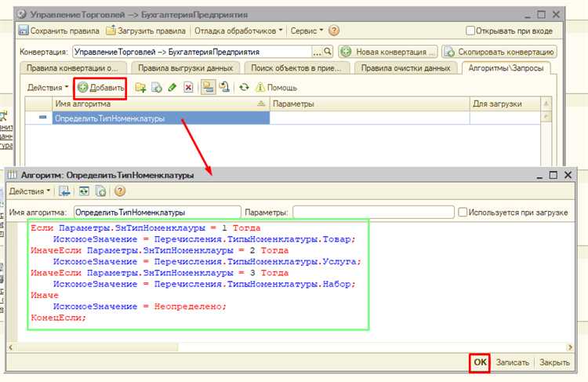Image resolution: width=588 pixels, height=382 pixels.
Task: Switch to Правила очистки данных tab
Action: point(405,68)
